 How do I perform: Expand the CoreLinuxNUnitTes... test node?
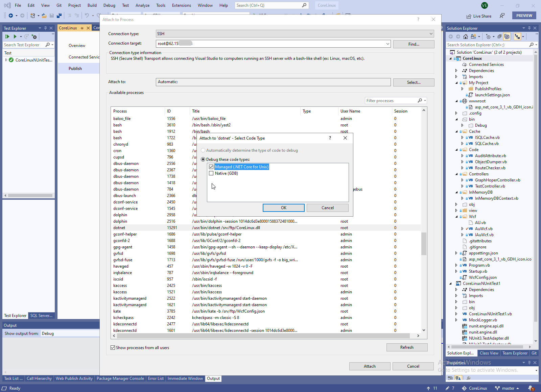tap(6, 60)
